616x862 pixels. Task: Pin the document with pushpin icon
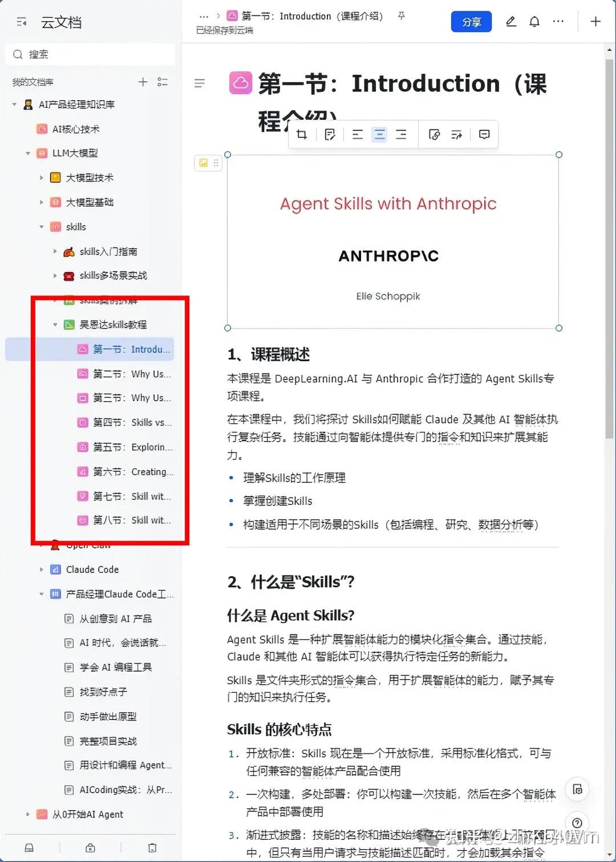coord(402,16)
